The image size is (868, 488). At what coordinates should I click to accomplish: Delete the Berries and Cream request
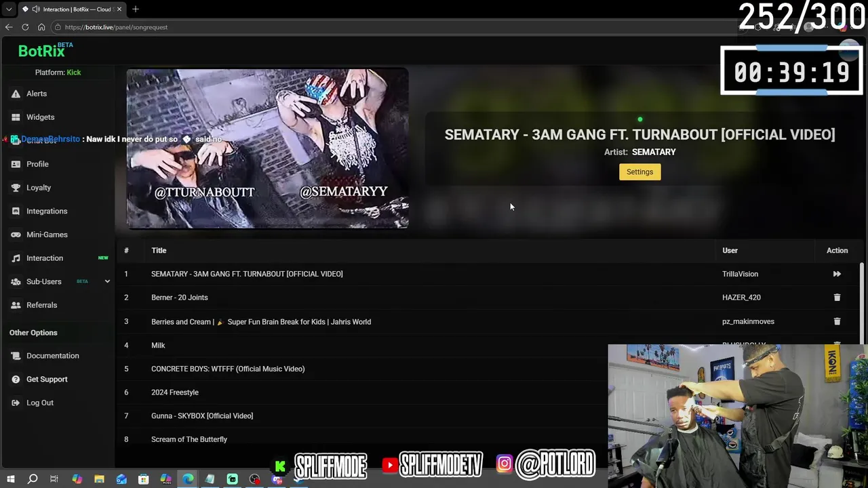(x=837, y=321)
